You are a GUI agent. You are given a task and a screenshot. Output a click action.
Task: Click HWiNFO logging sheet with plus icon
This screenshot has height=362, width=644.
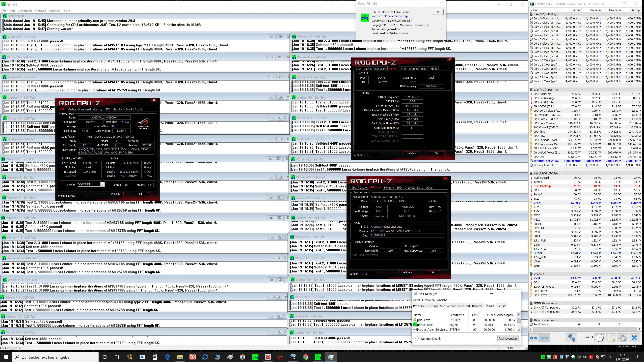(611, 338)
